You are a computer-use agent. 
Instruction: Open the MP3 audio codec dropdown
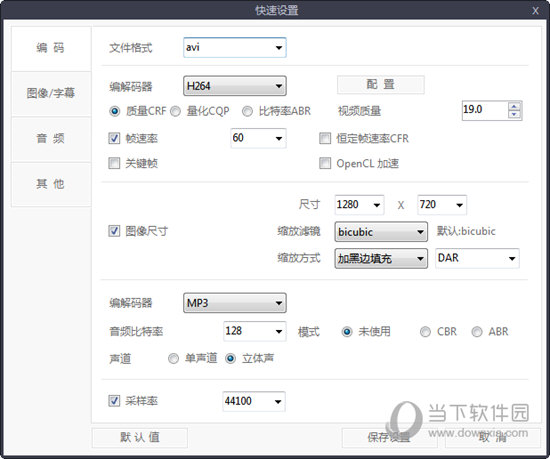coord(235,303)
